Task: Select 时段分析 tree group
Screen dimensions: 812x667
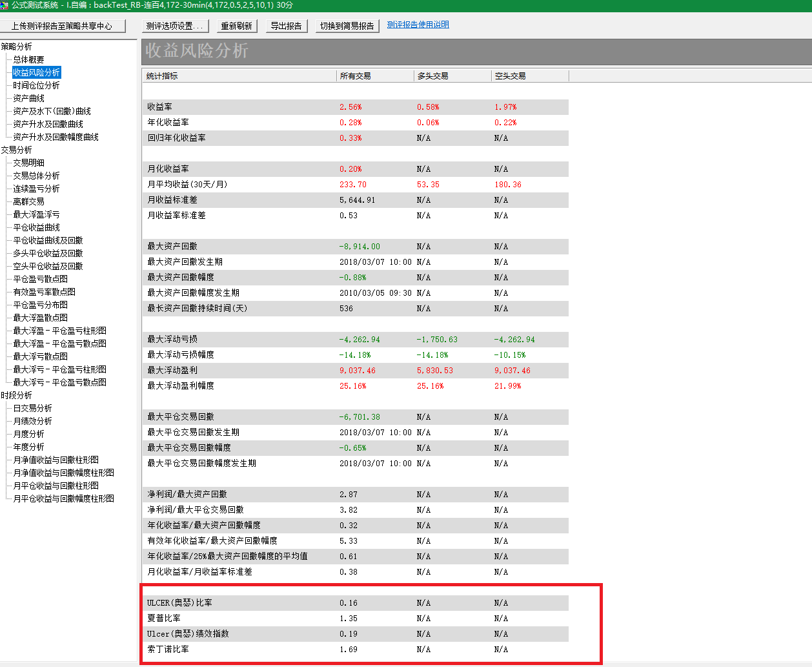Action: point(16,395)
